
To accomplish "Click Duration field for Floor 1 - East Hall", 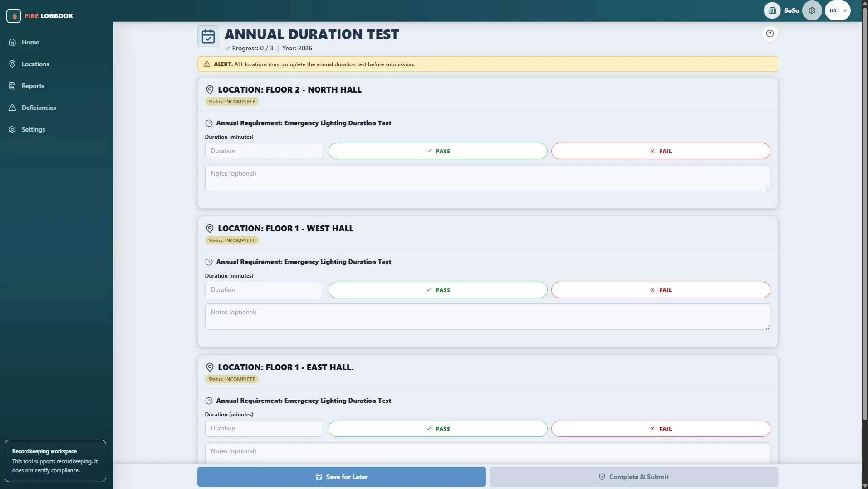I will (x=264, y=428).
